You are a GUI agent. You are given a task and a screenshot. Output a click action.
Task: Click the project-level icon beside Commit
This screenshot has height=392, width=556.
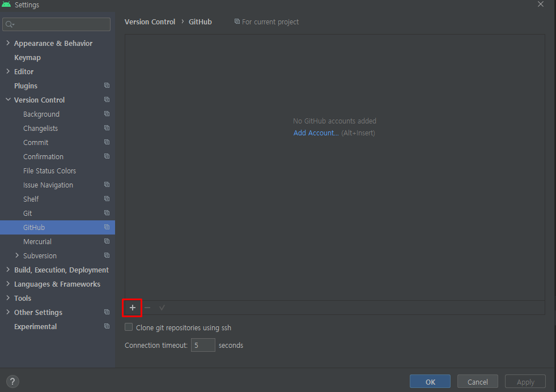tap(107, 142)
